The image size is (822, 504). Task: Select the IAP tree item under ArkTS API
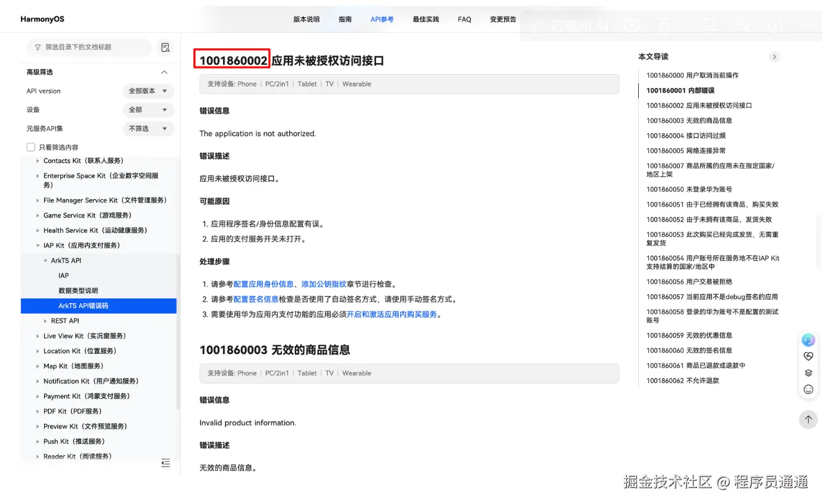point(64,276)
